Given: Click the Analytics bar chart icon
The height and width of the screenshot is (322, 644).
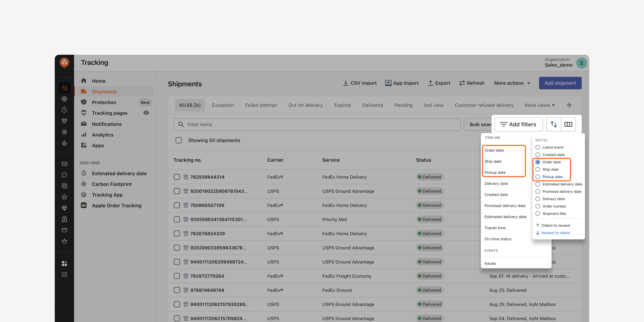Looking at the screenshot, I should [x=84, y=135].
